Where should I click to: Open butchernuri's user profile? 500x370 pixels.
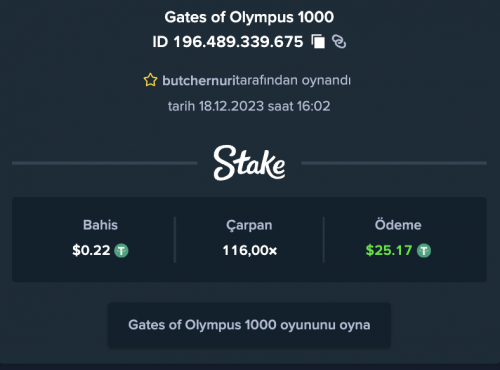click(199, 80)
